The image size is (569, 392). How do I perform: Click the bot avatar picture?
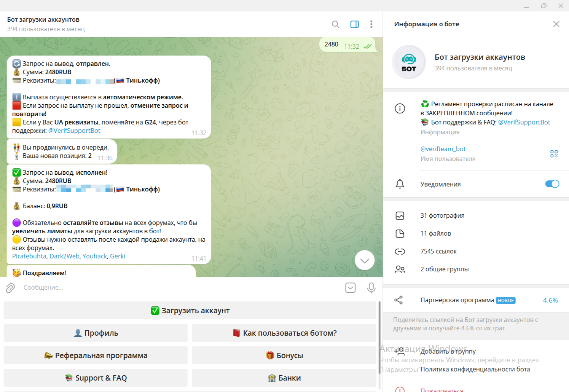point(409,62)
